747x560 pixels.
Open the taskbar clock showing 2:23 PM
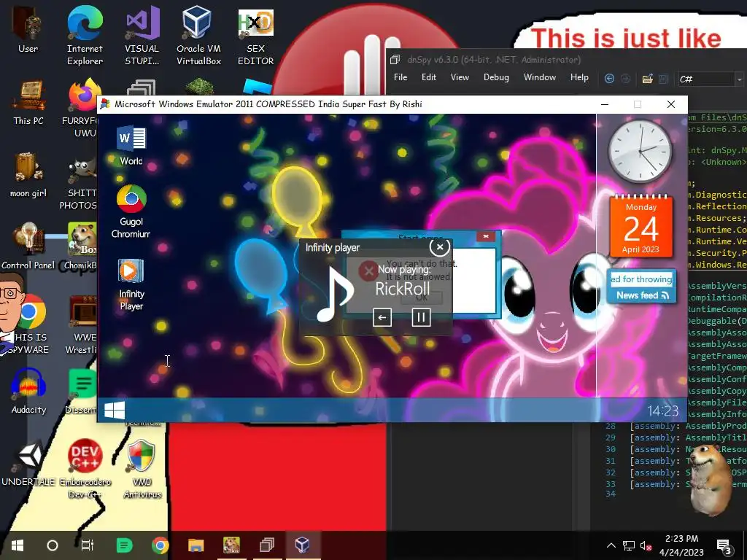(682, 545)
